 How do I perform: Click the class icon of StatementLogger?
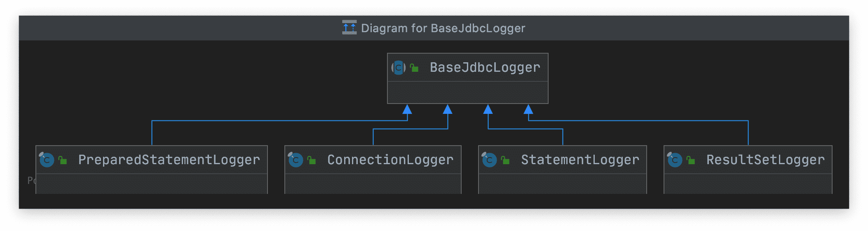click(x=489, y=160)
